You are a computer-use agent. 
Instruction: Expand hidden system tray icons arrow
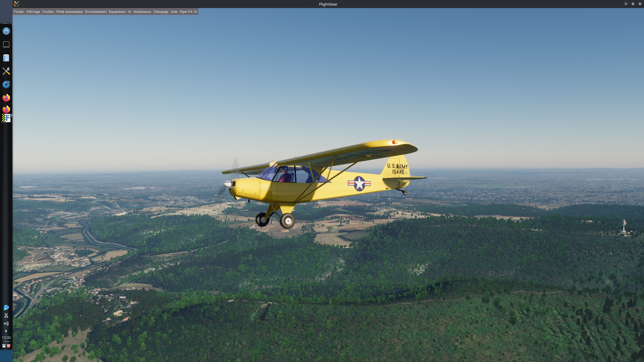tap(6, 331)
